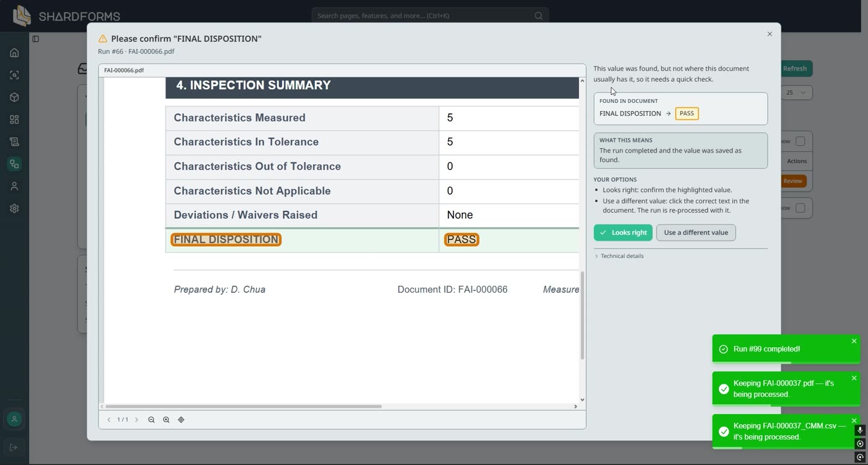Screen dimensions: 868x465
Task: Choose Use a different value
Action: [696, 232]
